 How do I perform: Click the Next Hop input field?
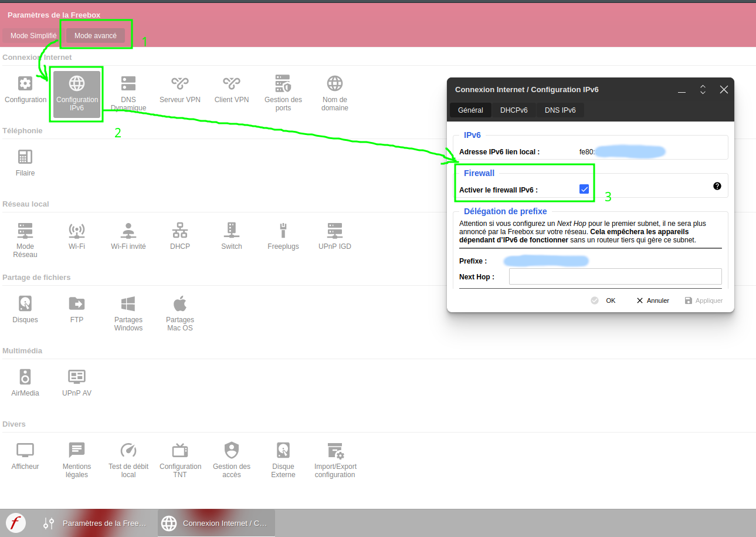pos(615,276)
